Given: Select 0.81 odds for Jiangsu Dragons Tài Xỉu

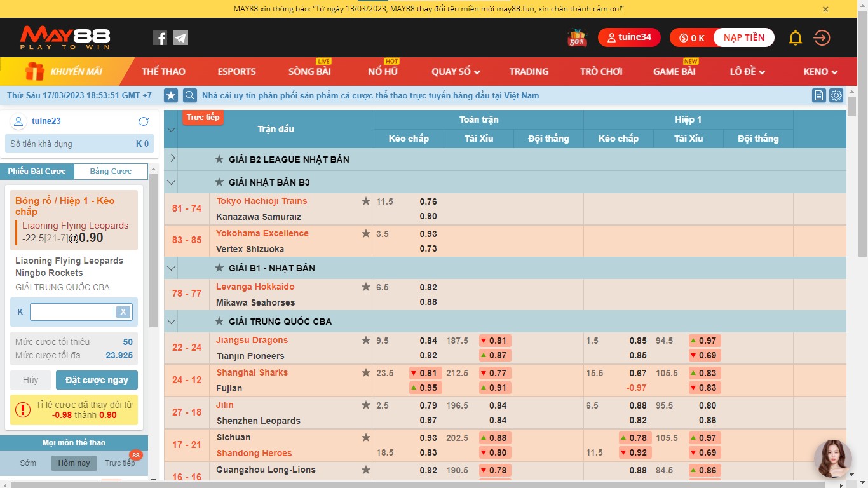Looking at the screenshot, I should click(495, 341).
